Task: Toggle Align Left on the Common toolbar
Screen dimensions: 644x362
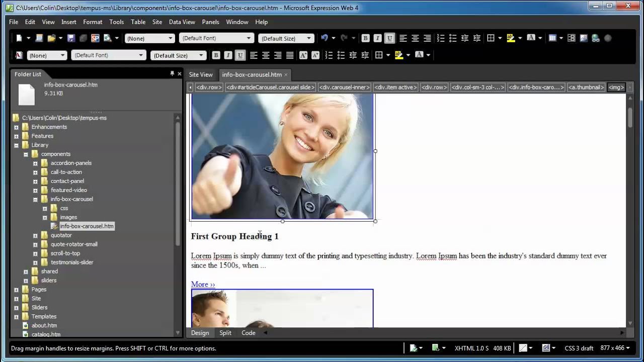Action: point(403,38)
